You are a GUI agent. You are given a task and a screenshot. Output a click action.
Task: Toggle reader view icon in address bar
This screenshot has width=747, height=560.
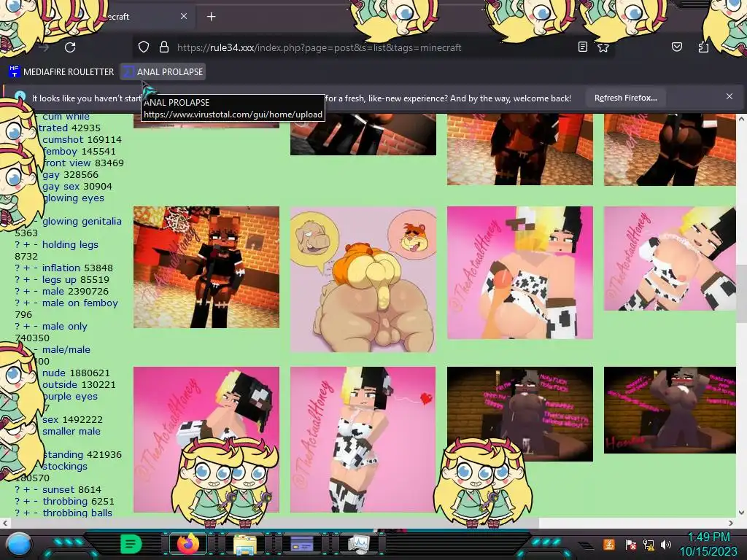coord(582,47)
